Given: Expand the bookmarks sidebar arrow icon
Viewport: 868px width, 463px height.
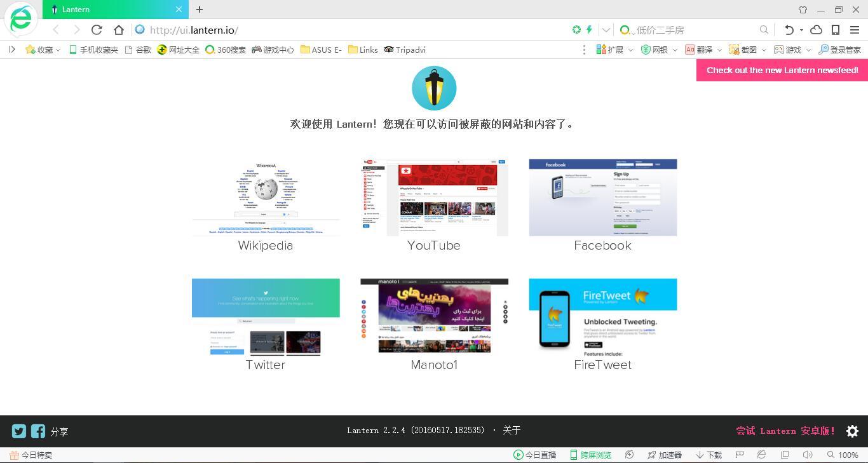Looking at the screenshot, I should click(12, 50).
